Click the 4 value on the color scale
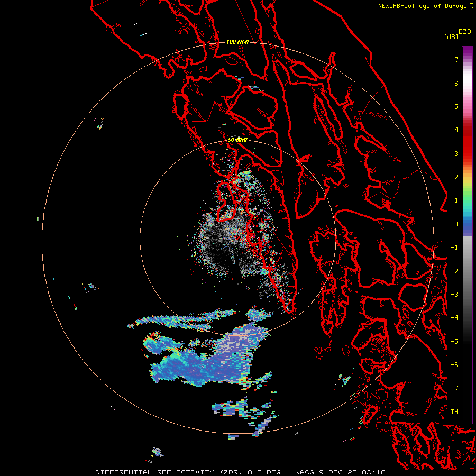 pos(456,130)
